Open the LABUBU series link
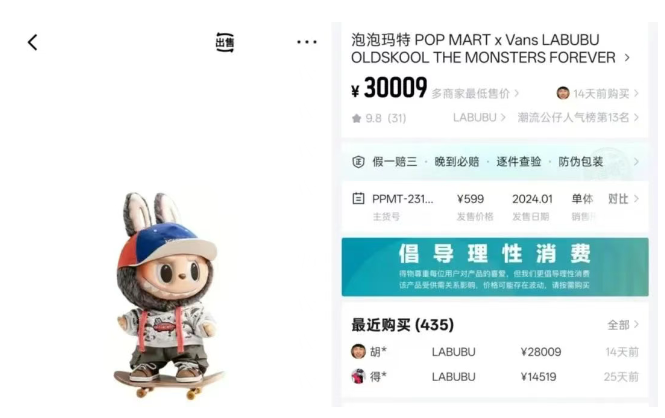Screen dimensions: 665x418 pos(479,117)
